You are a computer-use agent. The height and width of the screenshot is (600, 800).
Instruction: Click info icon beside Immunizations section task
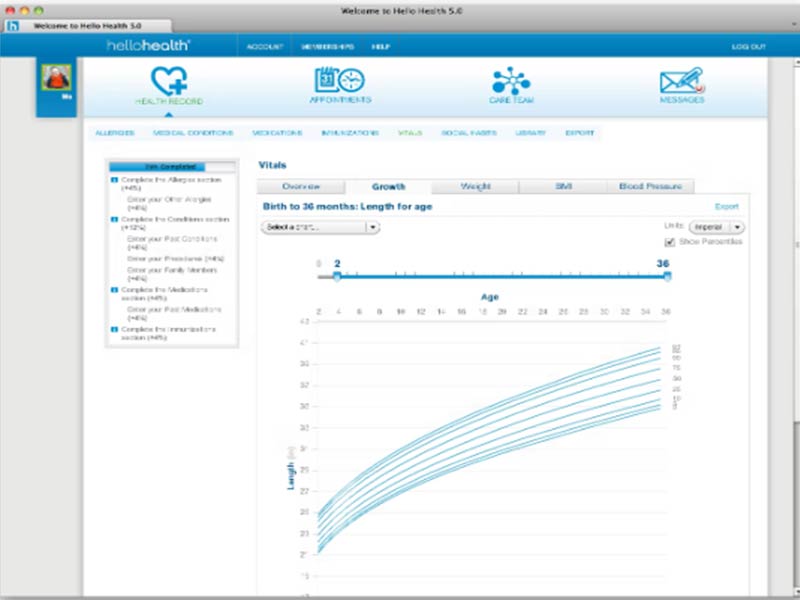pyautogui.click(x=114, y=330)
